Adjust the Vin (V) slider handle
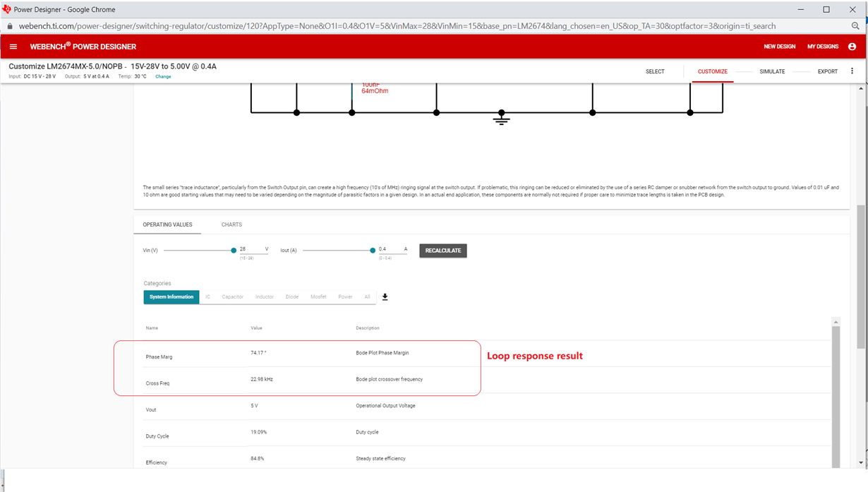Image resolution: width=868 pixels, height=492 pixels. (234, 250)
